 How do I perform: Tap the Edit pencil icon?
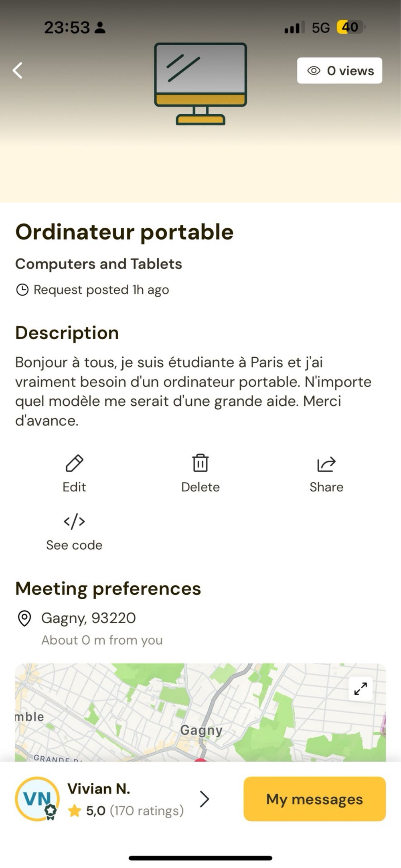pos(74,464)
